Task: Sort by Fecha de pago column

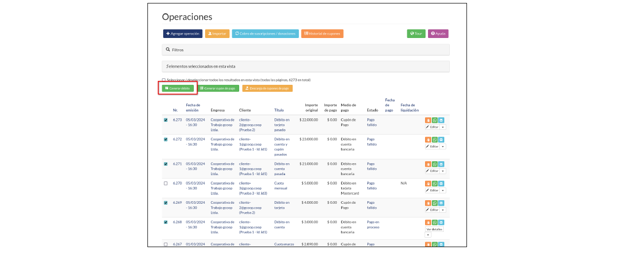Action: point(390,105)
